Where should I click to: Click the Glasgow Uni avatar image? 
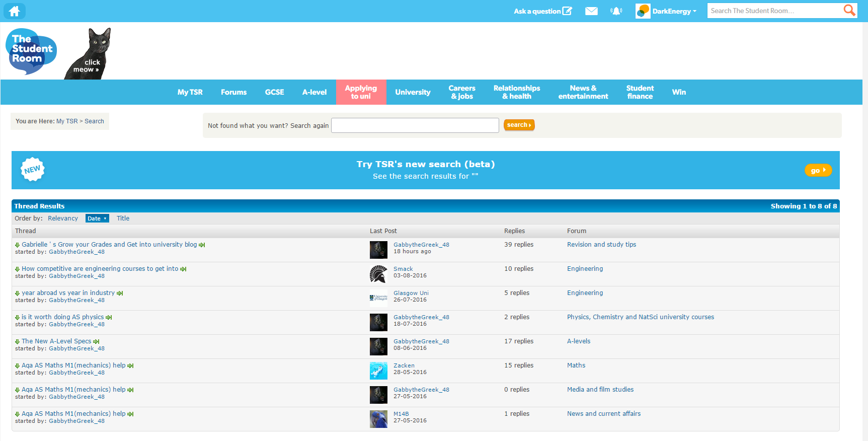[378, 298]
